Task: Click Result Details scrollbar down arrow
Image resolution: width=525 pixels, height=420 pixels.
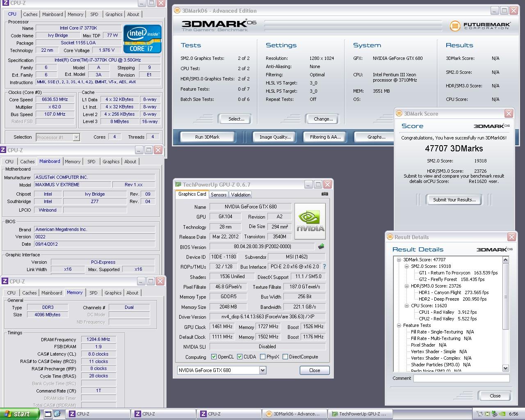Action: point(505,368)
